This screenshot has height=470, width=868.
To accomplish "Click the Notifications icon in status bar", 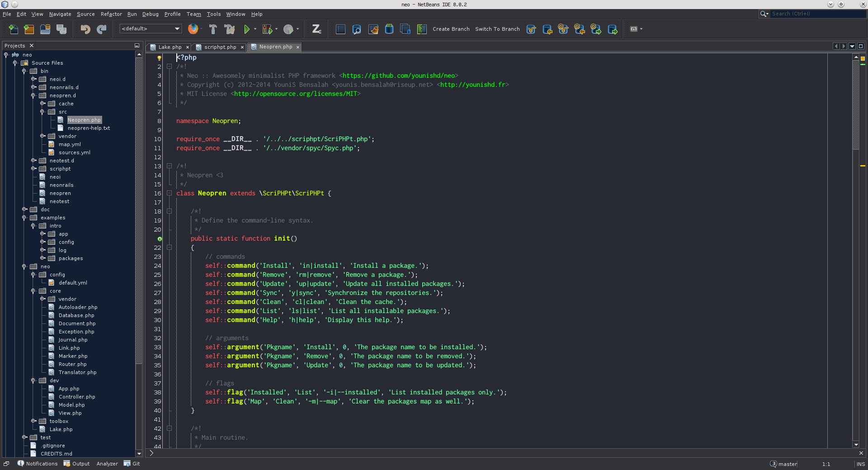I will click(x=20, y=463).
